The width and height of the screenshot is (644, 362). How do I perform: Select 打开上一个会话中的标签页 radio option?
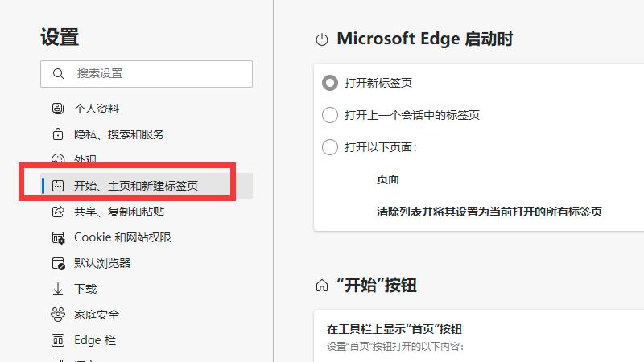(x=330, y=115)
